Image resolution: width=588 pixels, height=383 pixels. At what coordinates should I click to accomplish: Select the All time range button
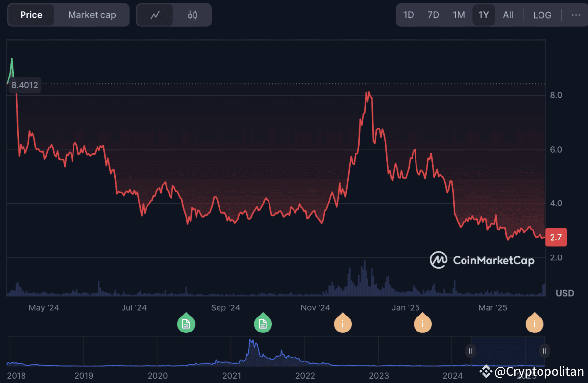coord(508,15)
